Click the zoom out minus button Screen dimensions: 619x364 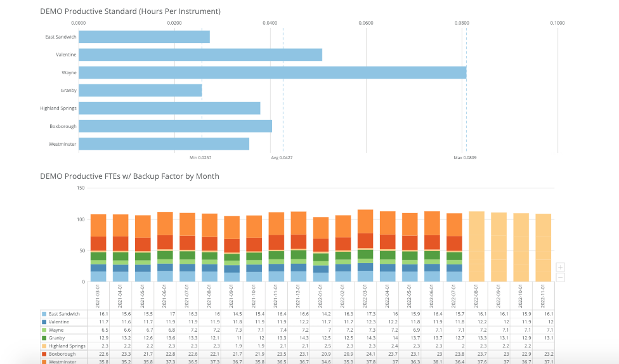pos(560,277)
